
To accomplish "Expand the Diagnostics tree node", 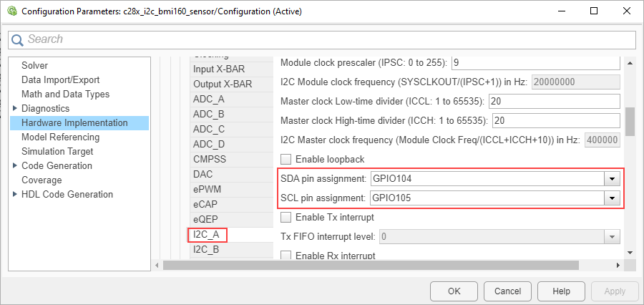I will [x=15, y=108].
